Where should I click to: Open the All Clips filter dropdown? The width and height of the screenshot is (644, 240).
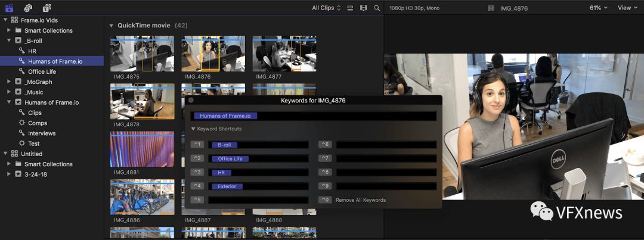326,8
